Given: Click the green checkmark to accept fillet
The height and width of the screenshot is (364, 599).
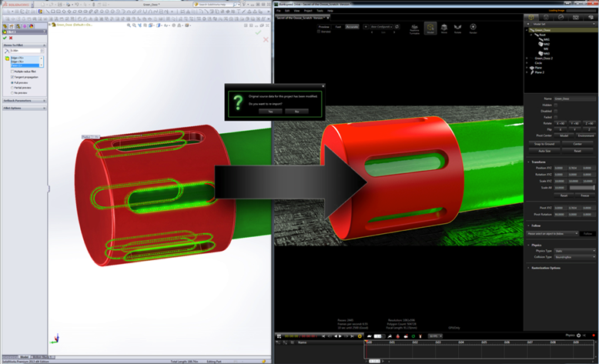Looking at the screenshot, I should click(4, 37).
